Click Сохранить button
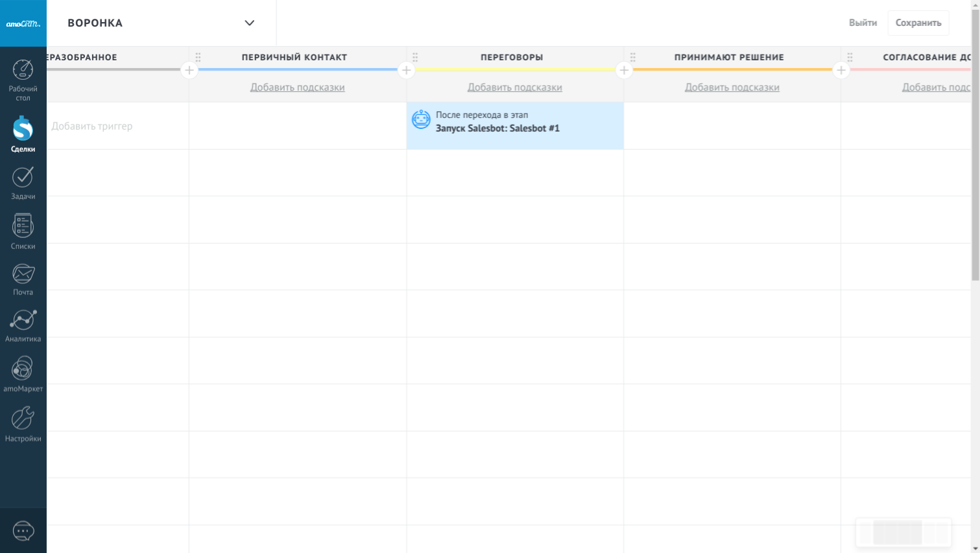The width and height of the screenshot is (980, 553). click(918, 23)
